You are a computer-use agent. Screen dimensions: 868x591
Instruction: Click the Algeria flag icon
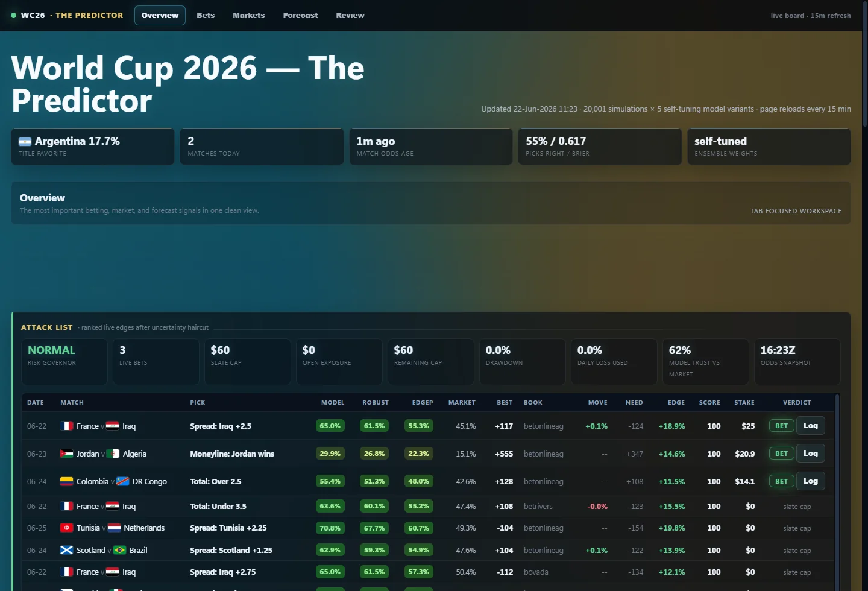113,454
